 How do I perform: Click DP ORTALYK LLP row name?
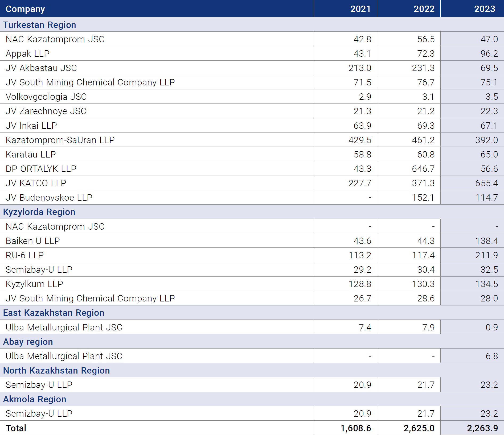point(41,169)
